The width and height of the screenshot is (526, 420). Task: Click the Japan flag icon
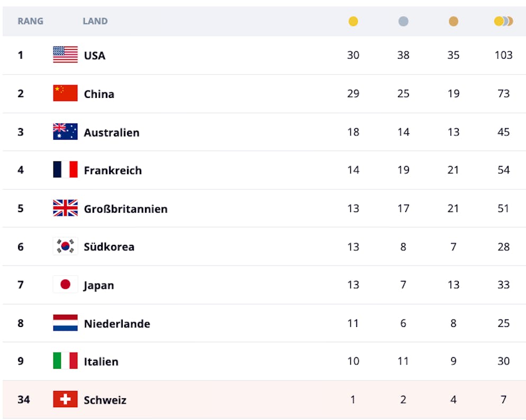65,285
